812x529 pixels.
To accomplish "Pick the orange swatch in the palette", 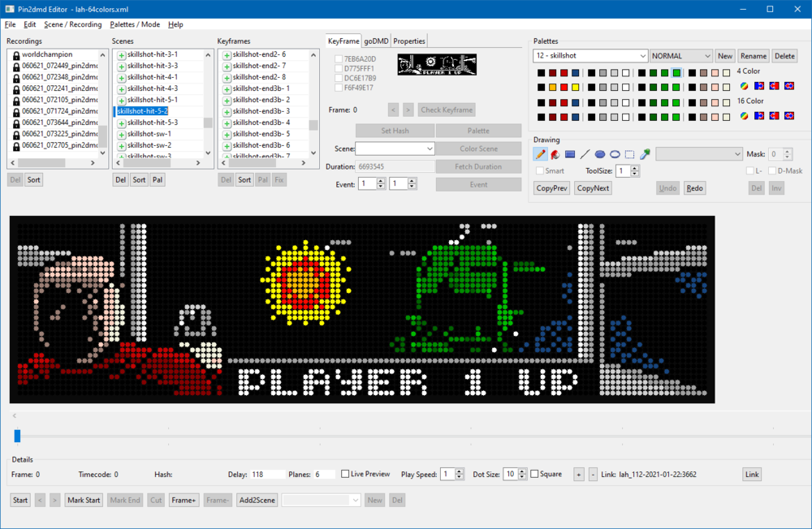I will tap(552, 88).
